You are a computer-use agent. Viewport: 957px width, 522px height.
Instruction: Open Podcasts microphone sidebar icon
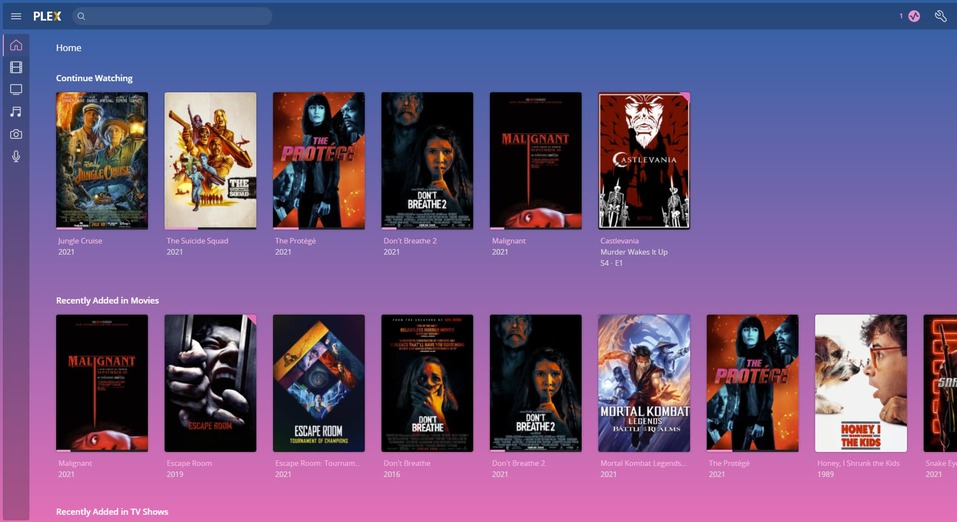tap(16, 156)
